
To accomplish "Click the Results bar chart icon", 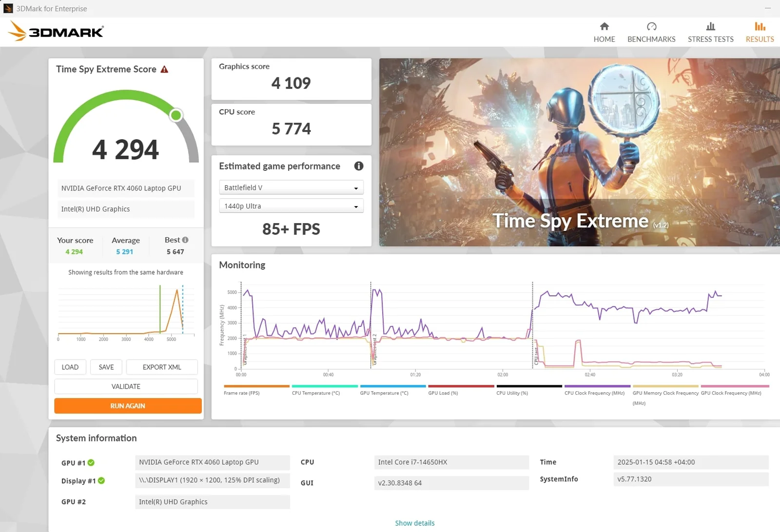I will click(760, 27).
